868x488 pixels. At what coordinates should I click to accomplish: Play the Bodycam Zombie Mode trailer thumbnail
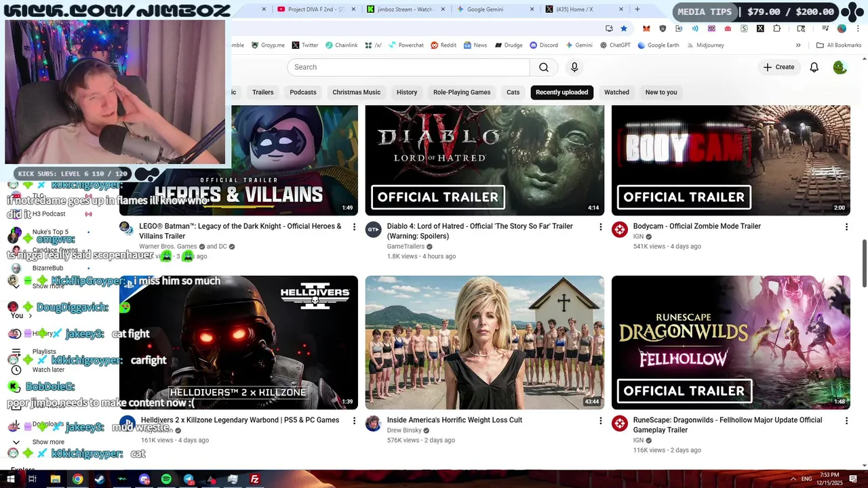[x=731, y=160]
